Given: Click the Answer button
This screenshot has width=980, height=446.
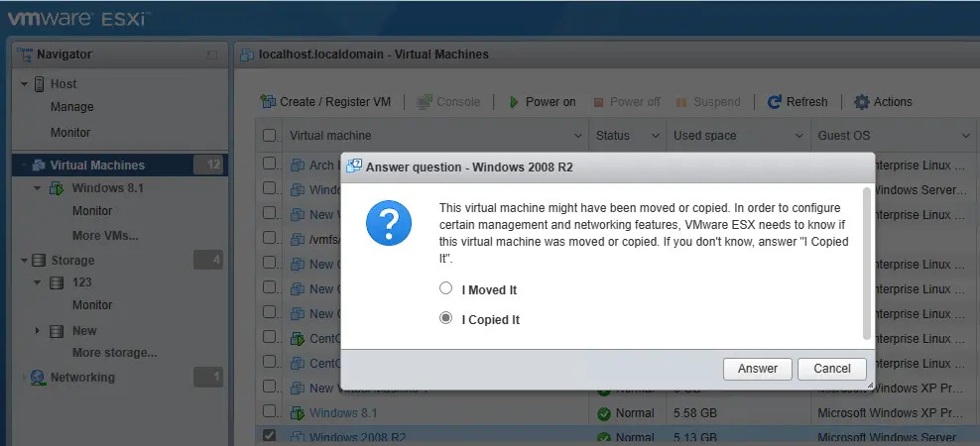Looking at the screenshot, I should pos(758,369).
